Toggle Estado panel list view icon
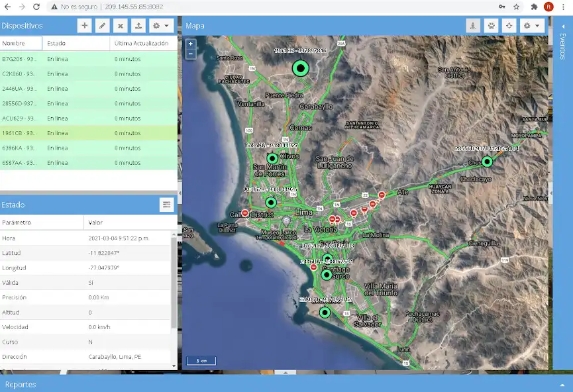This screenshot has width=573, height=392. pos(167,205)
